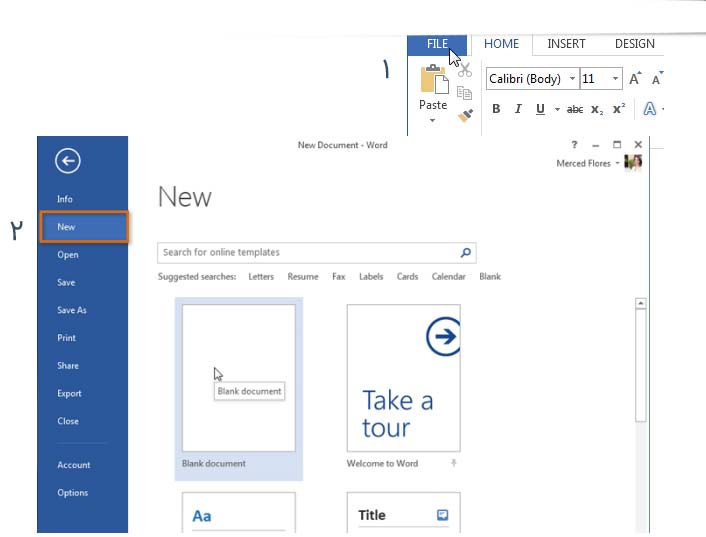Switch to the INSERT tab
The width and height of the screenshot is (706, 537).
point(566,44)
